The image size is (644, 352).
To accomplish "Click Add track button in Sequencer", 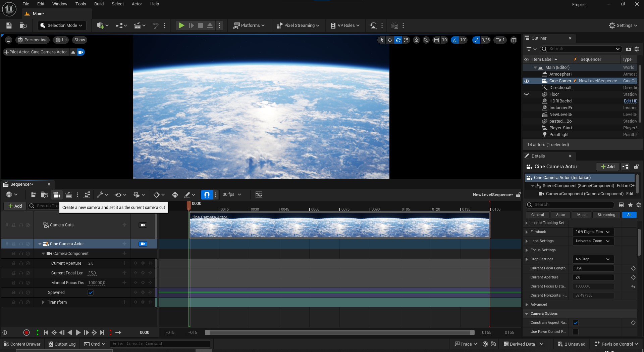I will pos(15,206).
